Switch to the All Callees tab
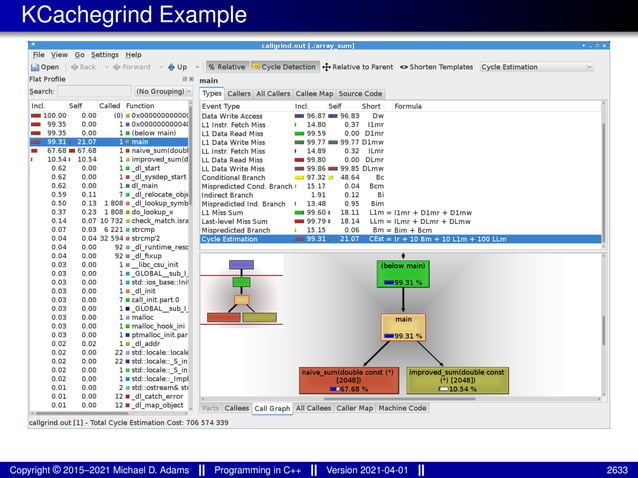This screenshot has width=638, height=478. pyautogui.click(x=313, y=408)
